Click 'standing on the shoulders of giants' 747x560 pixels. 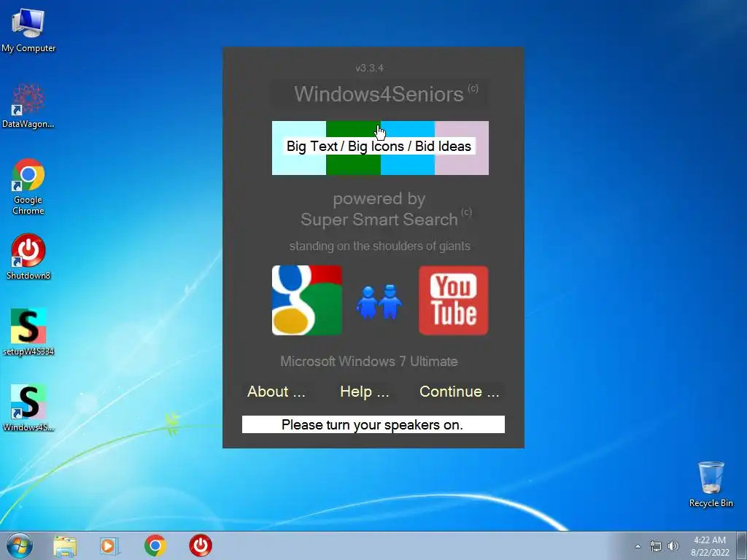tap(379, 246)
